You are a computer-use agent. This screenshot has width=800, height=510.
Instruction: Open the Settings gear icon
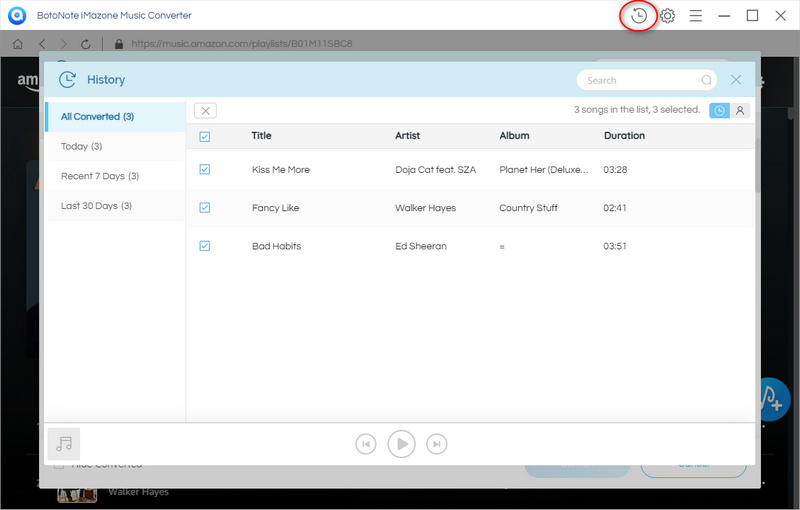coord(667,16)
